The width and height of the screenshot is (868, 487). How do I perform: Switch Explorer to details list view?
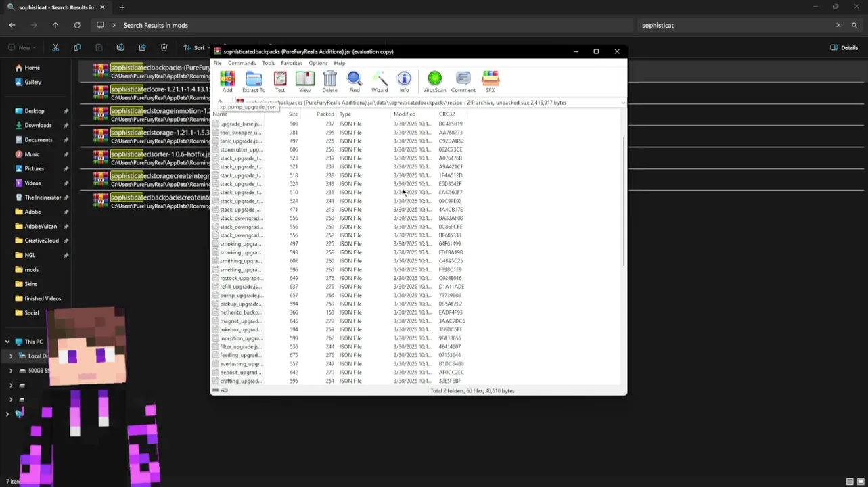(x=850, y=481)
